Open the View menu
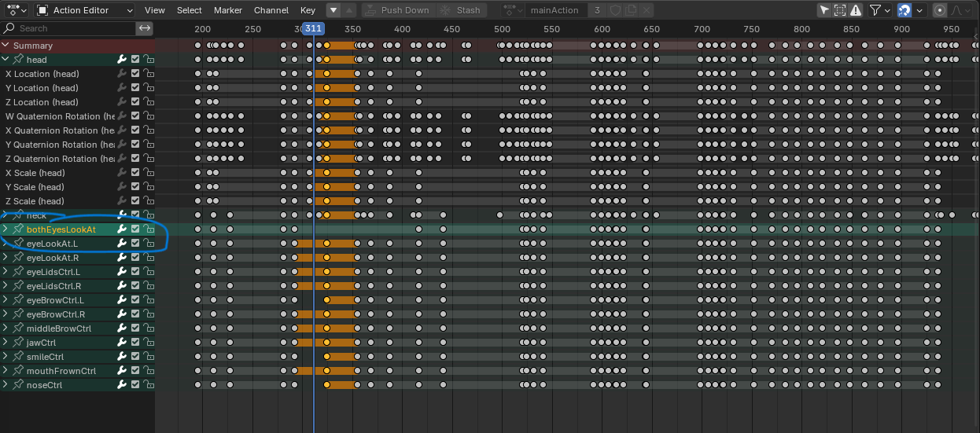Screen dimensions: 980x433 155,10
